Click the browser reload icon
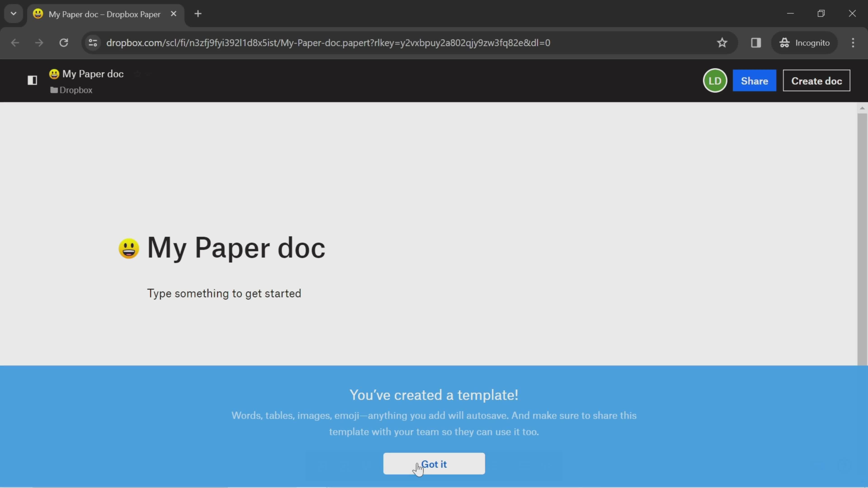 point(64,42)
